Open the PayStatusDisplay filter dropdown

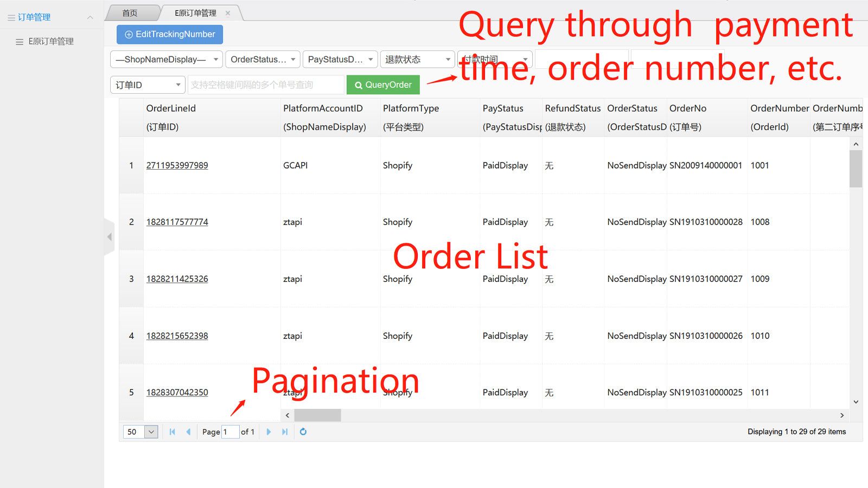[x=340, y=60]
